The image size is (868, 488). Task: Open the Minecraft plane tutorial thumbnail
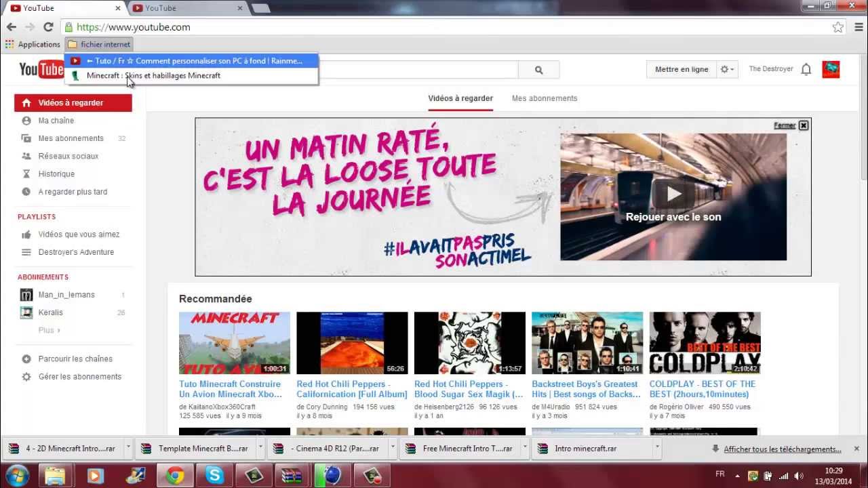pyautogui.click(x=235, y=343)
